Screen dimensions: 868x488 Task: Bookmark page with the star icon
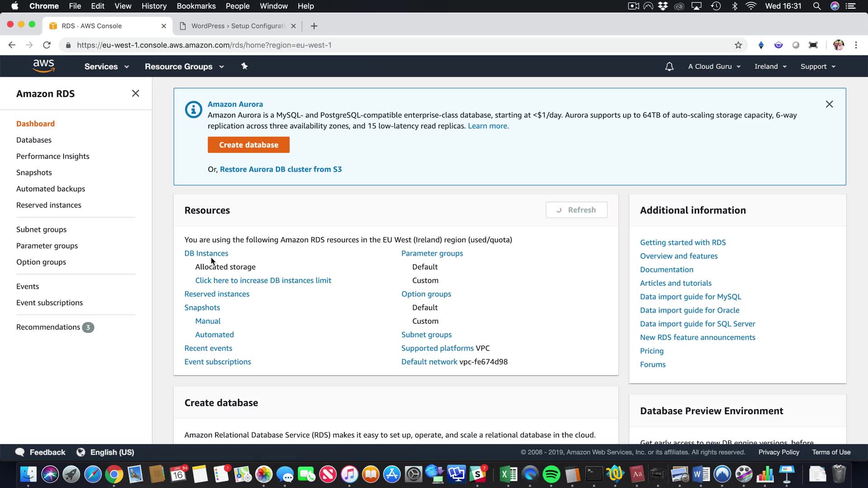pyautogui.click(x=738, y=45)
